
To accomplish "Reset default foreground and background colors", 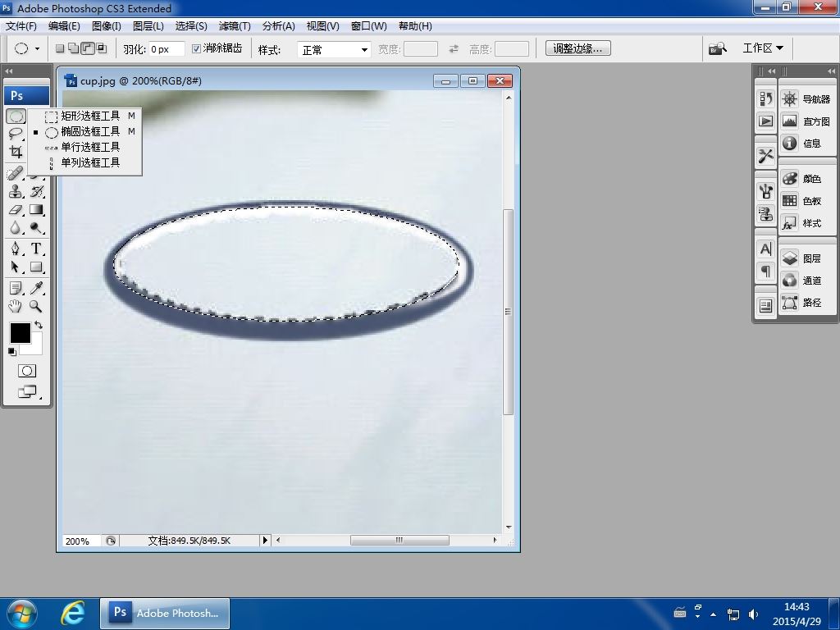I will 11,351.
